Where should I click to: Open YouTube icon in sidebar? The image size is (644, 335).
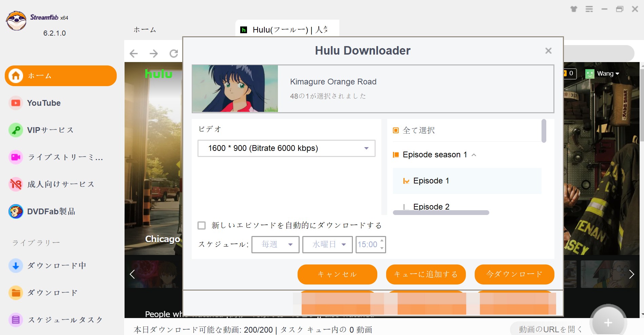[16, 103]
